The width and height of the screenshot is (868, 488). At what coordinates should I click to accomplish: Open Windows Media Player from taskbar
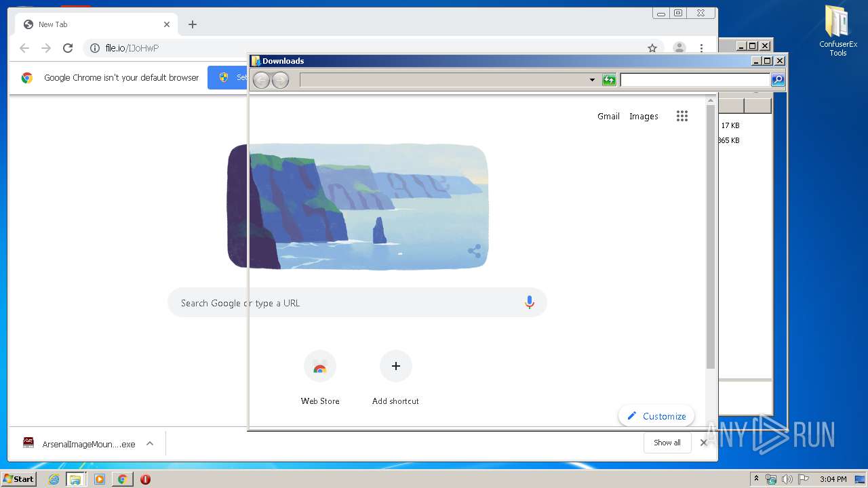point(100,479)
